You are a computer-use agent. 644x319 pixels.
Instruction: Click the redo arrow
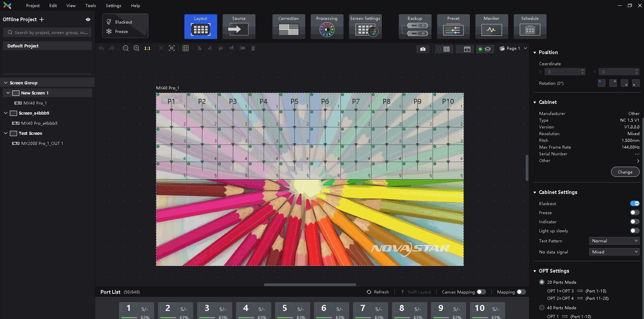coord(112,48)
